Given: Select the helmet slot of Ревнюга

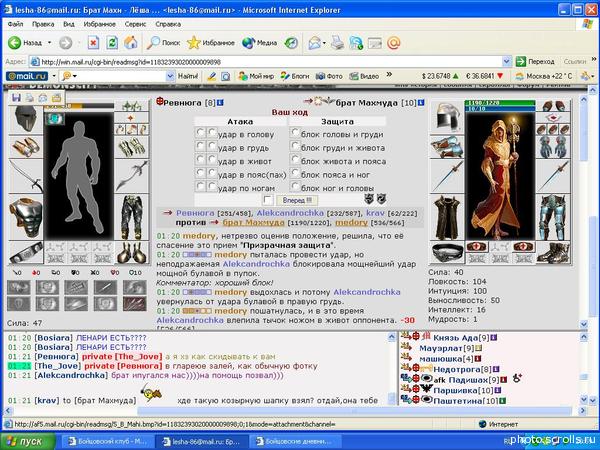Looking at the screenshot, I should click(x=25, y=118).
